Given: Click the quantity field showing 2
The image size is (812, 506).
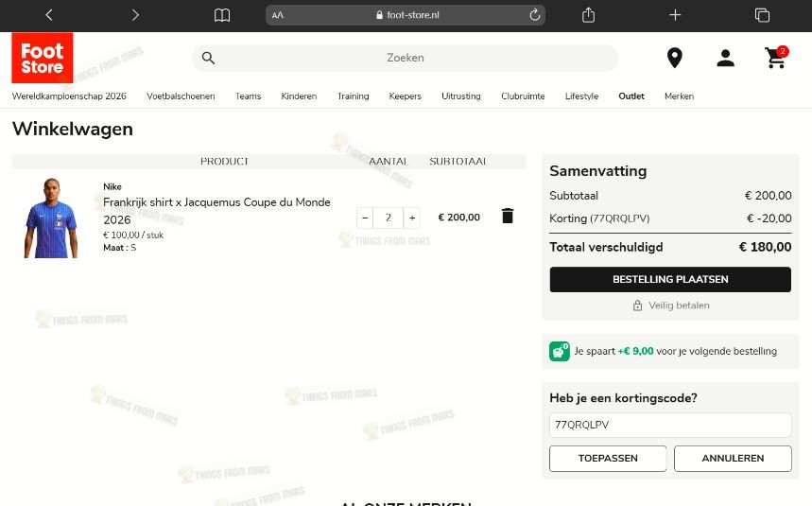Looking at the screenshot, I should point(389,218).
